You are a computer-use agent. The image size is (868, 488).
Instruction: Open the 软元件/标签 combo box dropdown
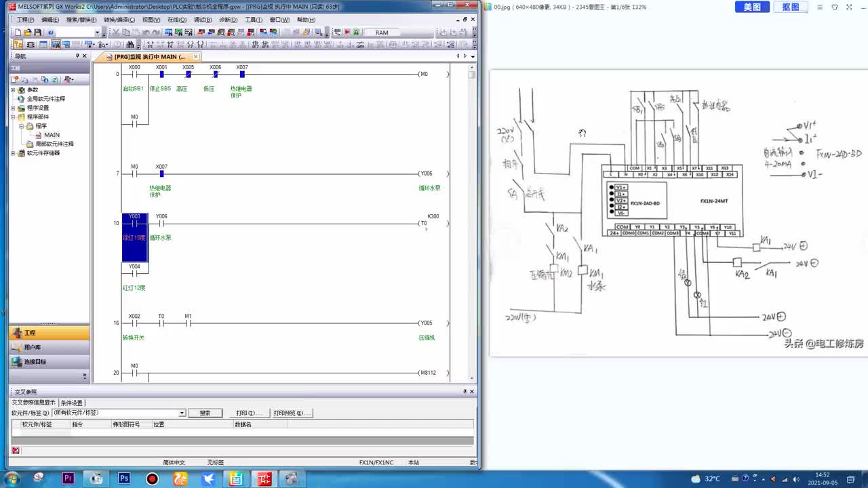click(x=182, y=413)
